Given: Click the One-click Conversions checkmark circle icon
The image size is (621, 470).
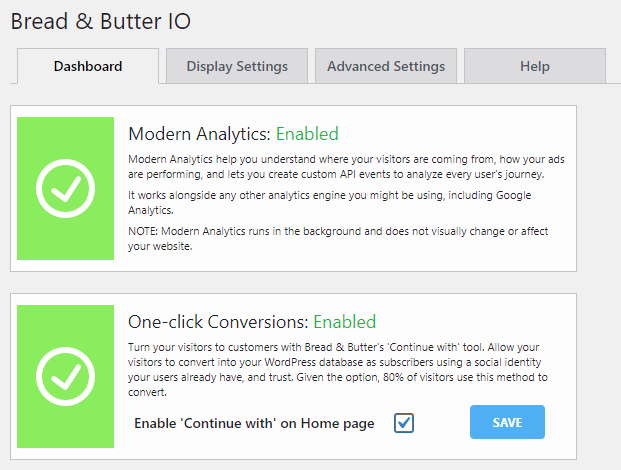Looking at the screenshot, I should click(65, 377).
